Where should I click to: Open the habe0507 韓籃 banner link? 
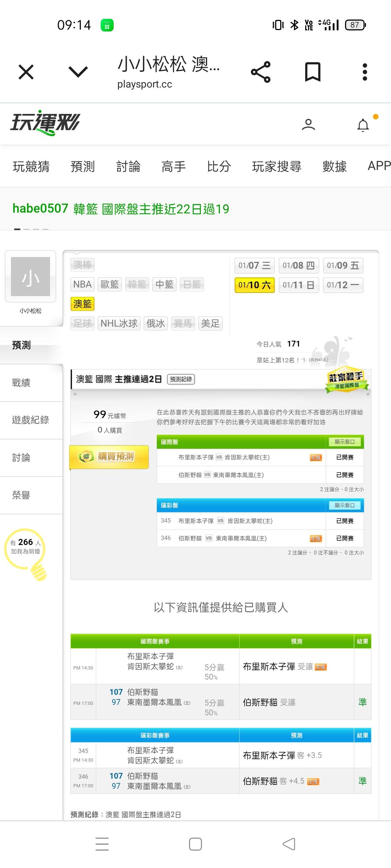[121, 209]
